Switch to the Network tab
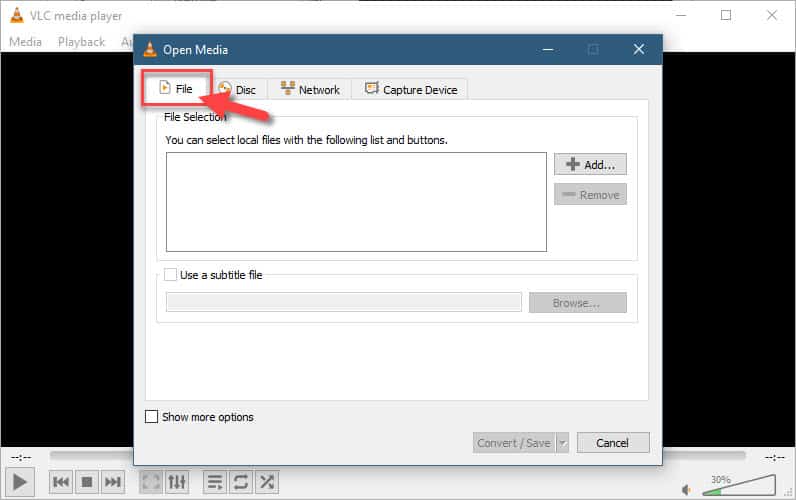Viewport: 796px width, 500px height. (309, 90)
